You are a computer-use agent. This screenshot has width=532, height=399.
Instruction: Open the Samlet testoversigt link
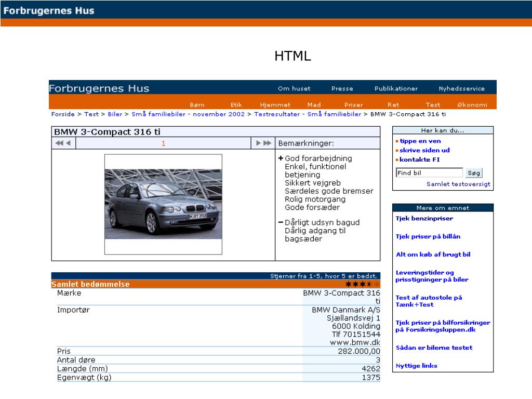click(x=458, y=184)
